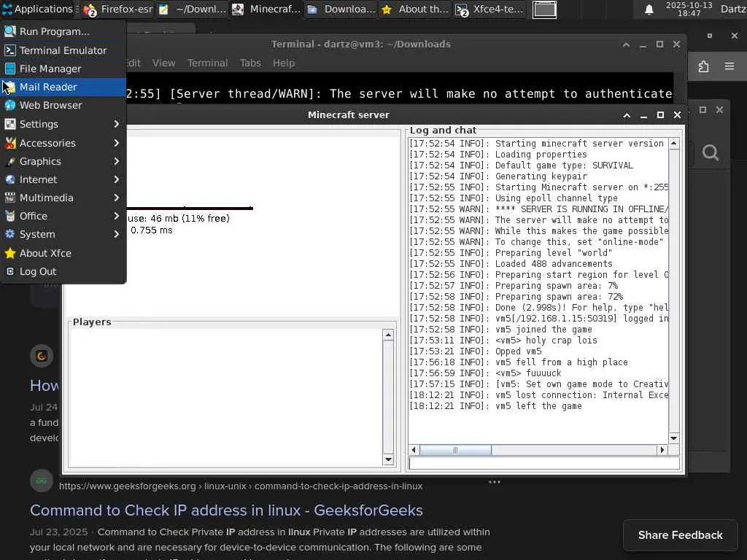This screenshot has height=560, width=747.
Task: Click the Run Program... entry
Action: pyautogui.click(x=54, y=31)
